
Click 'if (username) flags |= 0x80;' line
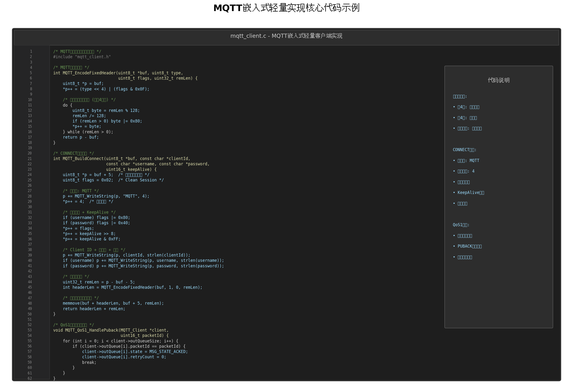pyautogui.click(x=96, y=218)
